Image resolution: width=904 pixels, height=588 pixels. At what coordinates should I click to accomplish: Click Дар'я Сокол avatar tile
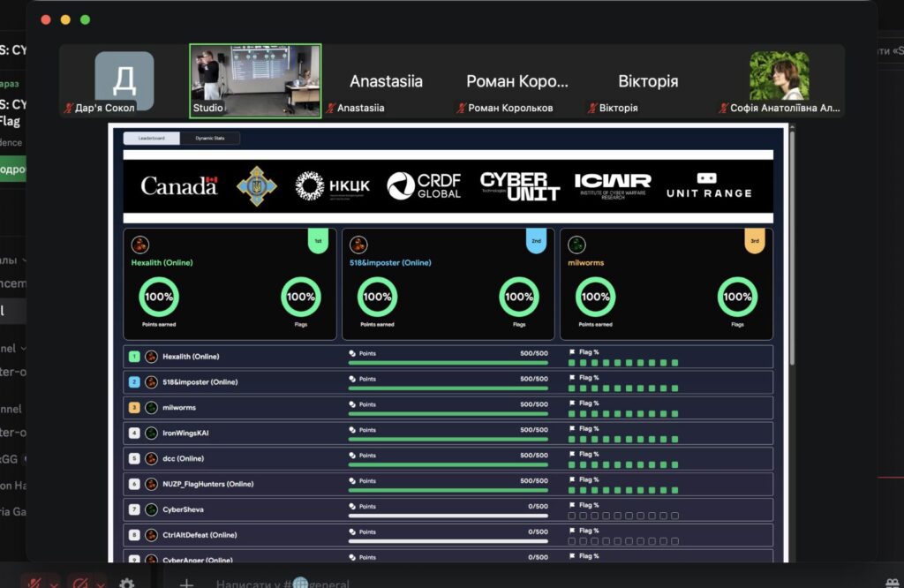pos(124,80)
